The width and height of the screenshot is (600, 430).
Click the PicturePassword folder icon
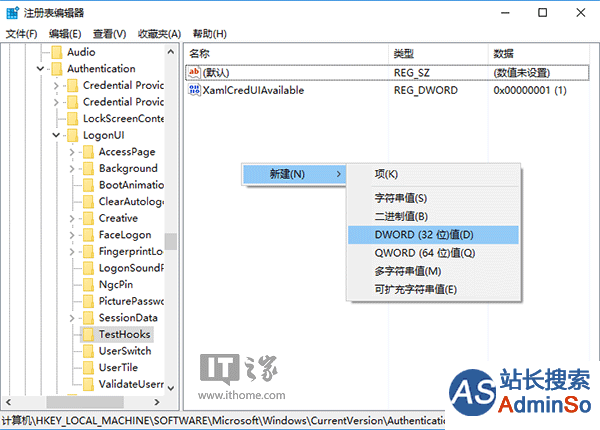pos(88,301)
